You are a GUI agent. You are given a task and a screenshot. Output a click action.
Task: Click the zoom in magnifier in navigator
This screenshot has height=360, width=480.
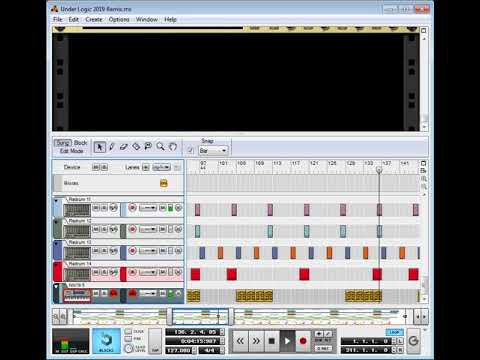pyautogui.click(x=62, y=317)
